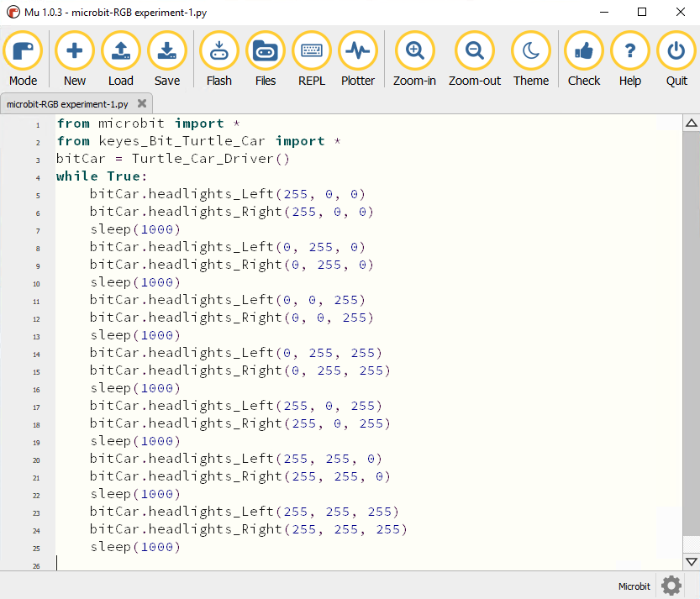
Task: Click line number 22 in the gutter
Action: (x=37, y=496)
